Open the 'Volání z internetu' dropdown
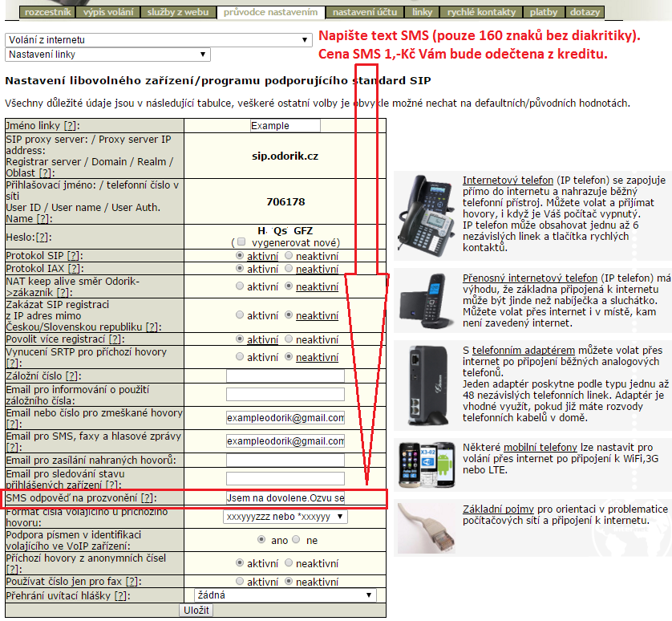Screen dimensions: 672x621 point(158,39)
